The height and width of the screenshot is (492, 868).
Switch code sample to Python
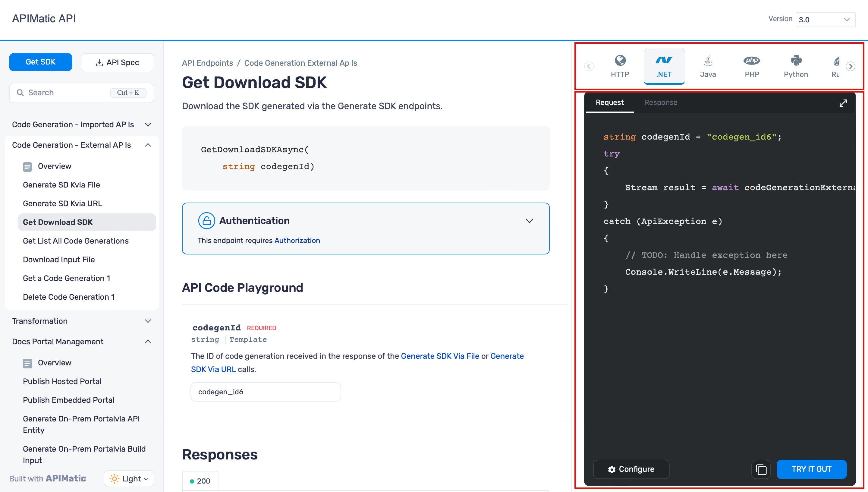796,66
